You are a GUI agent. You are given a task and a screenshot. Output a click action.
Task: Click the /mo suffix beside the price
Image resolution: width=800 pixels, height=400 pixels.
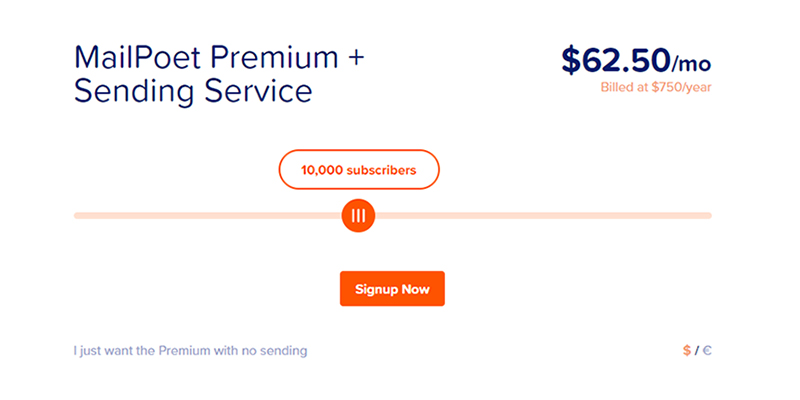(x=689, y=64)
